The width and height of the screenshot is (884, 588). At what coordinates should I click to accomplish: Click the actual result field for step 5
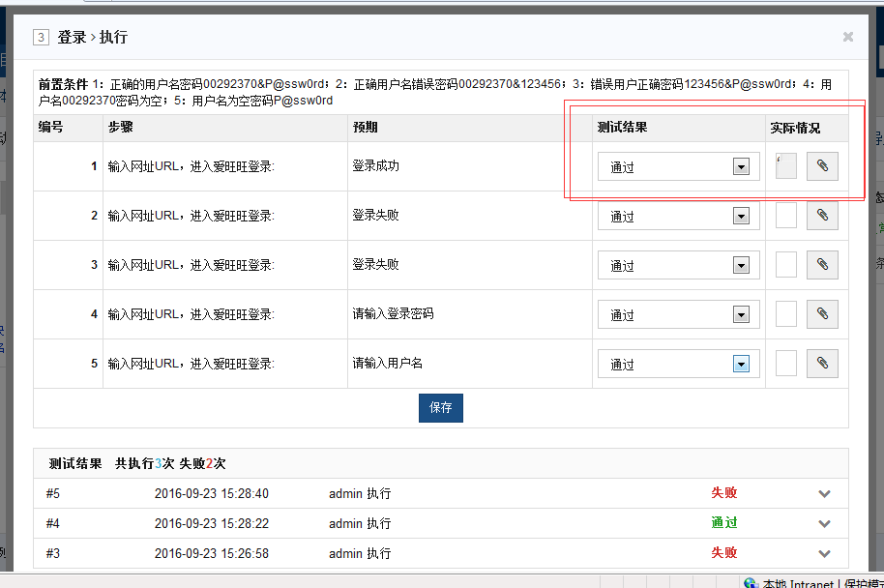click(x=786, y=364)
